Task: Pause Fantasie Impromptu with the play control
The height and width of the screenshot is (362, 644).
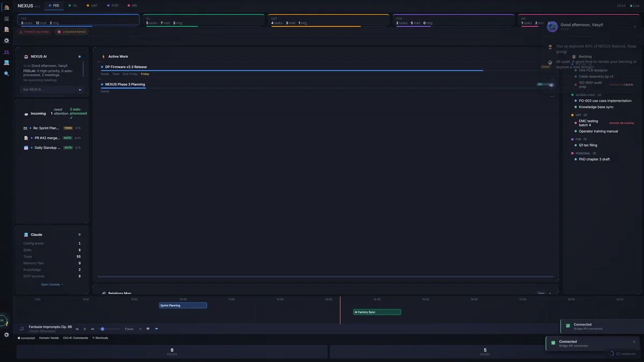Action: 85,329
